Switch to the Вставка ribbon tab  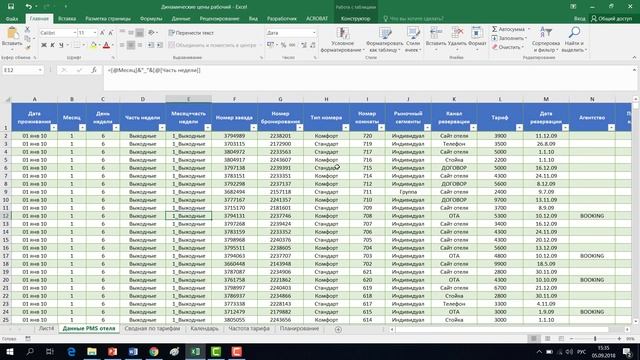pos(67,19)
